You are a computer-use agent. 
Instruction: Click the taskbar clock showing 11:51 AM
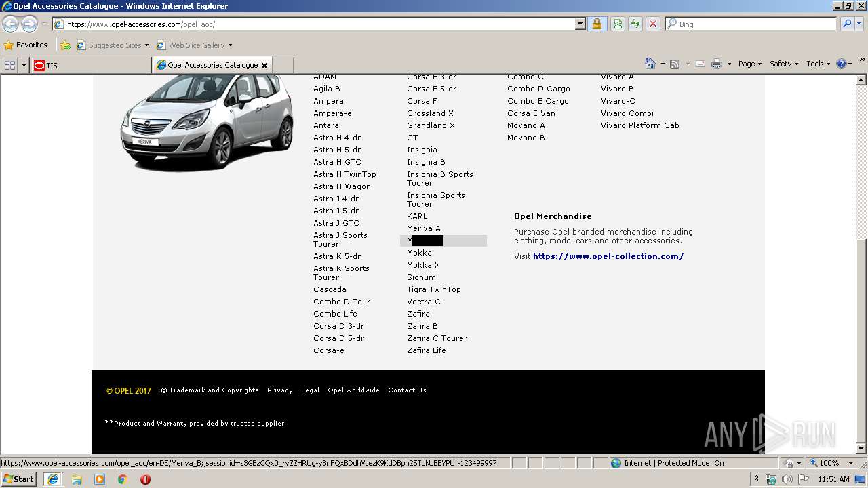[833, 479]
